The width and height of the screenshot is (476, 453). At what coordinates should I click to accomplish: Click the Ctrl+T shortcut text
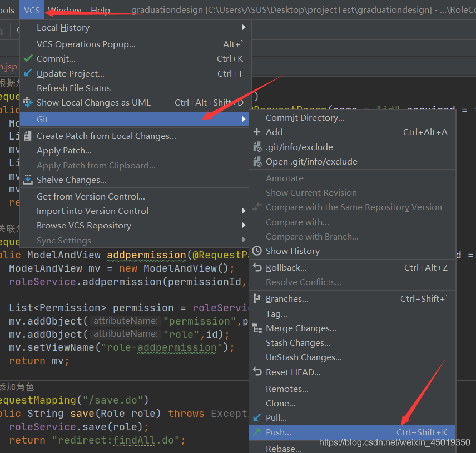point(230,73)
